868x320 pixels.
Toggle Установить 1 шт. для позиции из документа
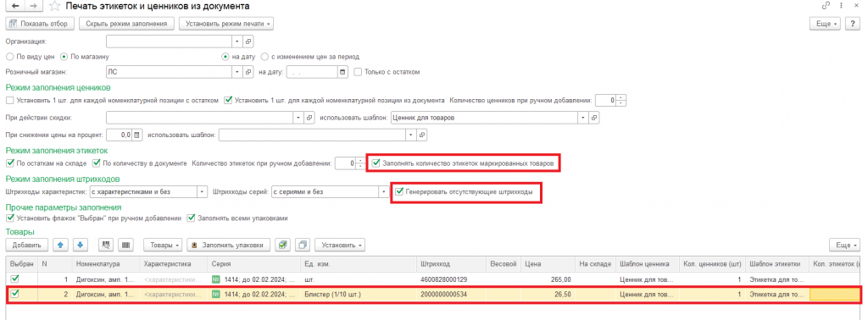pos(228,101)
